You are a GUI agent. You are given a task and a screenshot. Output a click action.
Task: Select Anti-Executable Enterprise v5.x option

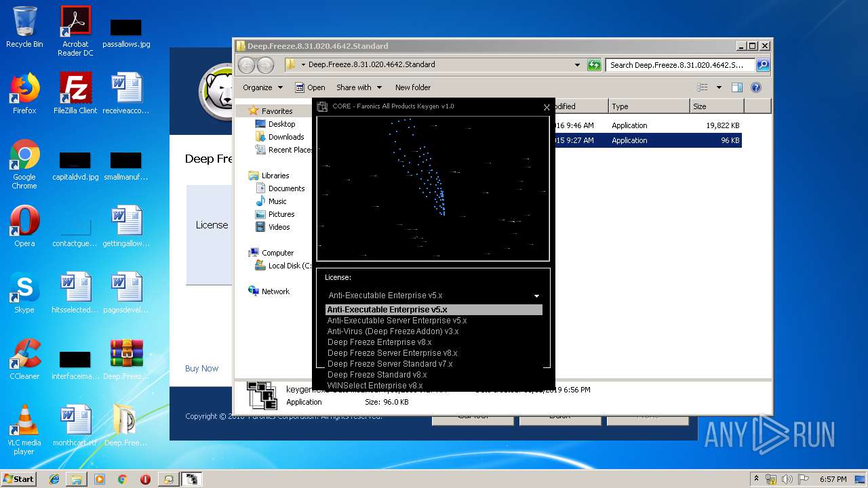(x=434, y=310)
